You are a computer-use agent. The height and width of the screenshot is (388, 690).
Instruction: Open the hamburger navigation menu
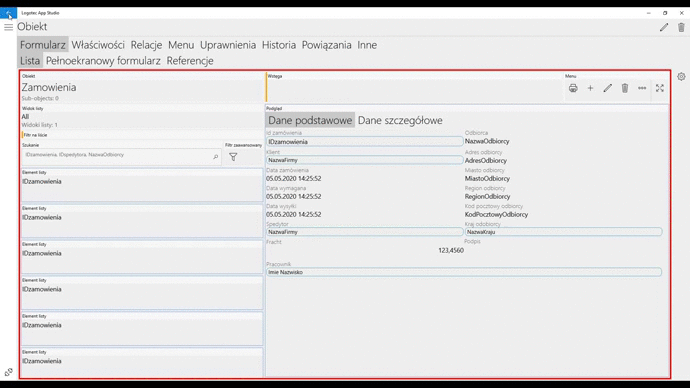8,27
